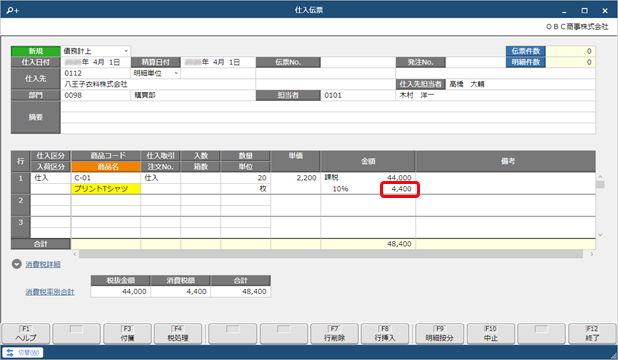Click the 担当者 code field 0101
The height and width of the screenshot is (360, 618).
point(358,95)
